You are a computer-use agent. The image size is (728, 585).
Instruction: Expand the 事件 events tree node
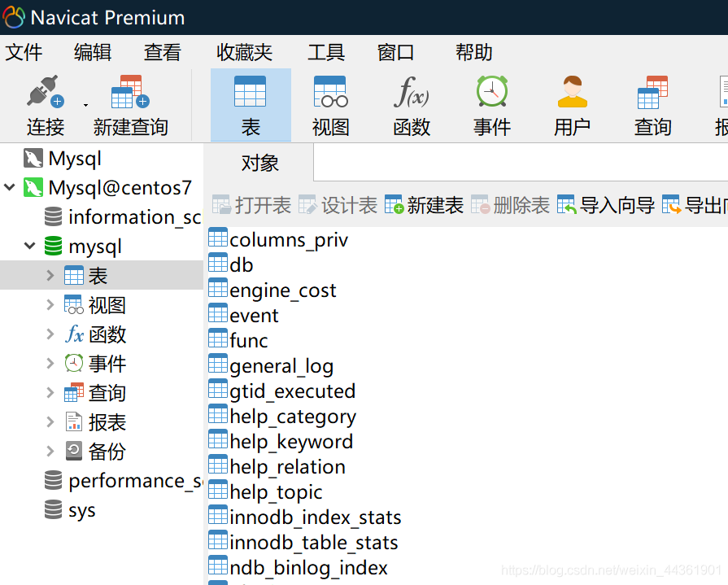(x=50, y=363)
